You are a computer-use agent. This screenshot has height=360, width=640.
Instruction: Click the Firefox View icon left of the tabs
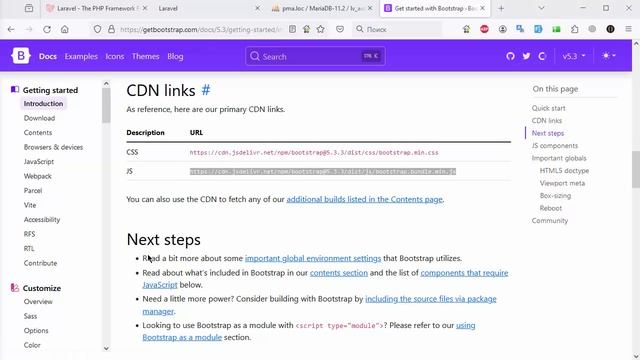29,8
